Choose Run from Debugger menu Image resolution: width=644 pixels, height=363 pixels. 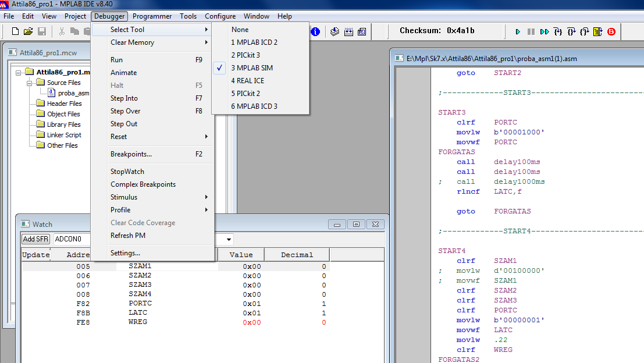(x=152, y=59)
